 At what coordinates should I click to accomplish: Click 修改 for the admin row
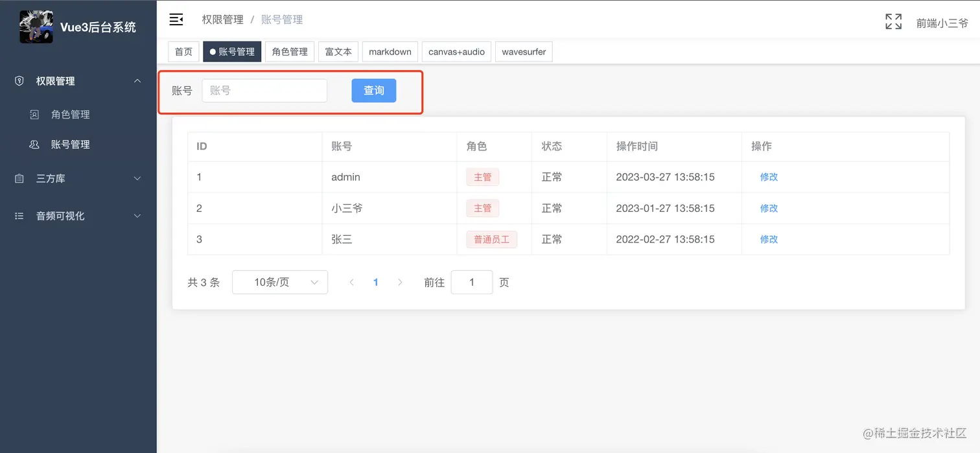click(769, 177)
